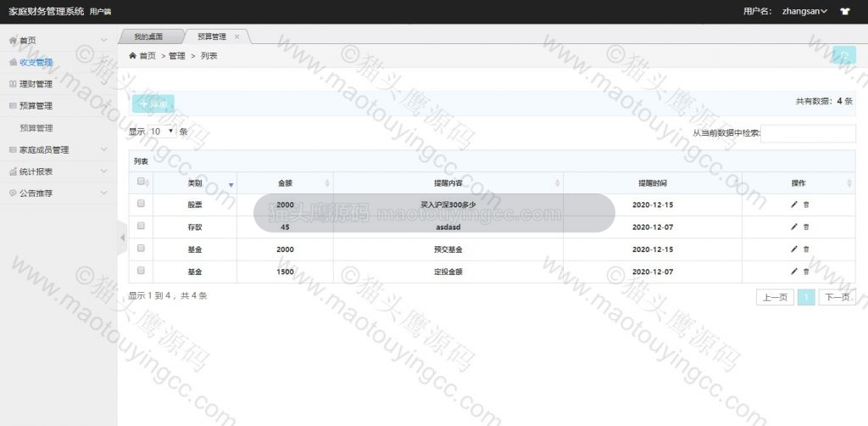868x426 pixels.
Task: Expand the 理财管理 sidebar menu
Action: tap(58, 84)
